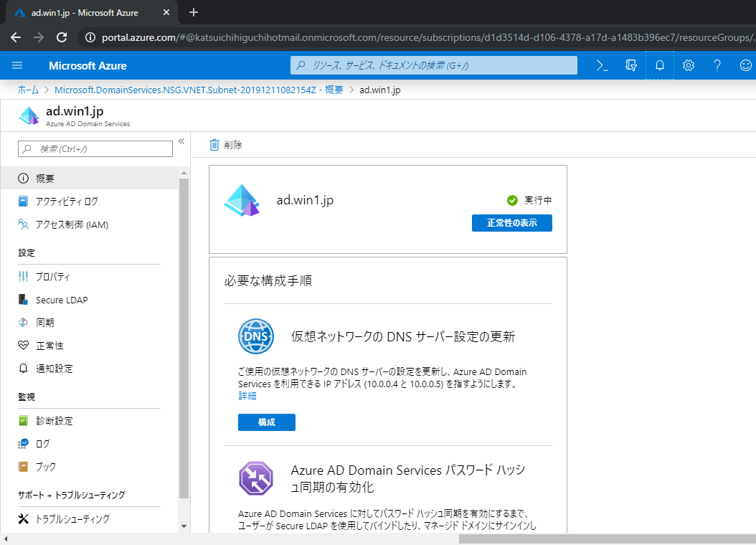Focus the global resource search box

pyautogui.click(x=433, y=65)
